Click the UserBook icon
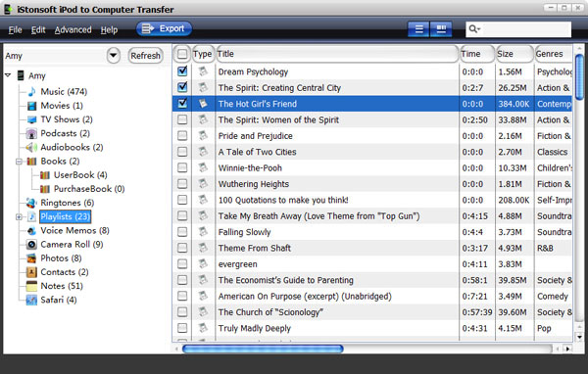588x374 pixels. click(x=45, y=175)
